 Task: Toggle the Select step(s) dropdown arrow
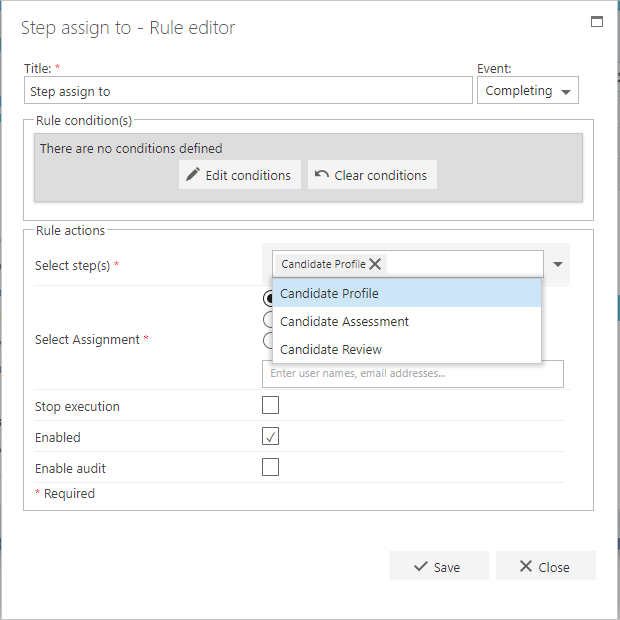[x=558, y=264]
